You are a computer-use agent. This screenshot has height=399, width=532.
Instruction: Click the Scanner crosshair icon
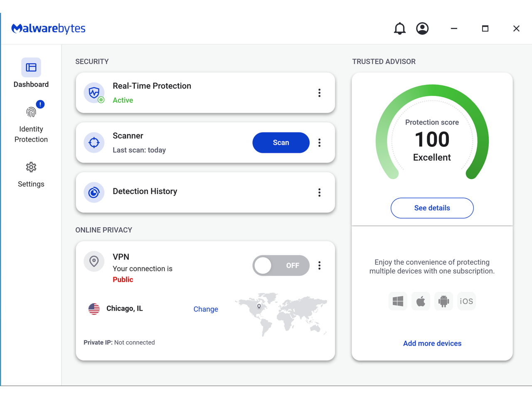(94, 143)
